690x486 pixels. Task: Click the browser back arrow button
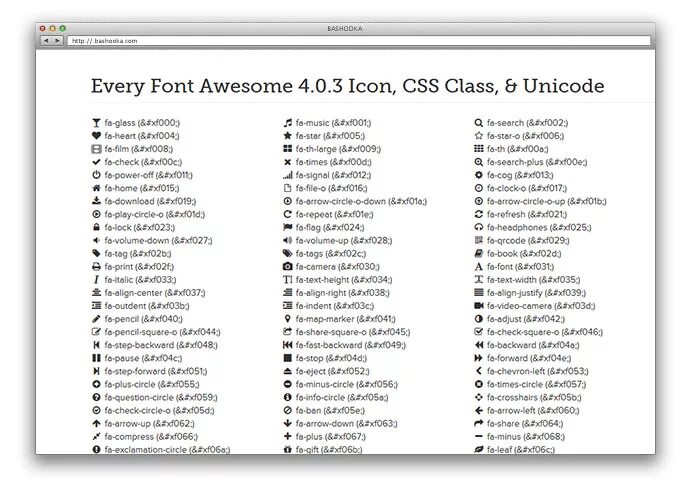46,40
